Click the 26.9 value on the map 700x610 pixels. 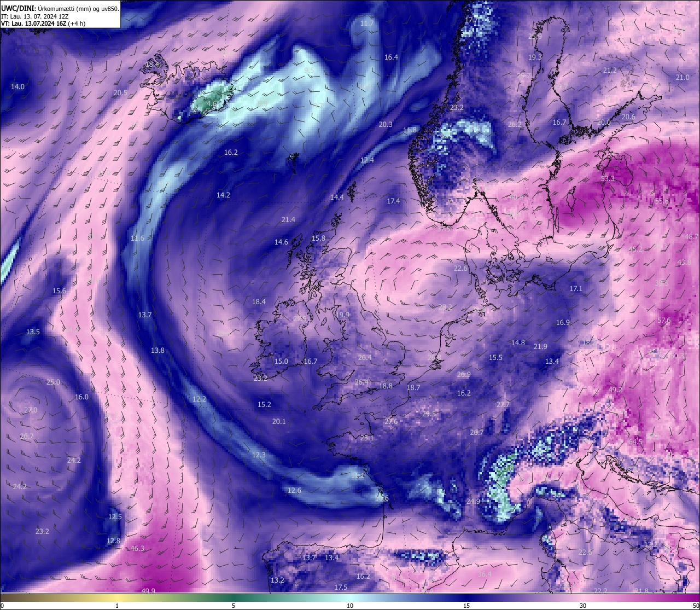tap(463, 374)
